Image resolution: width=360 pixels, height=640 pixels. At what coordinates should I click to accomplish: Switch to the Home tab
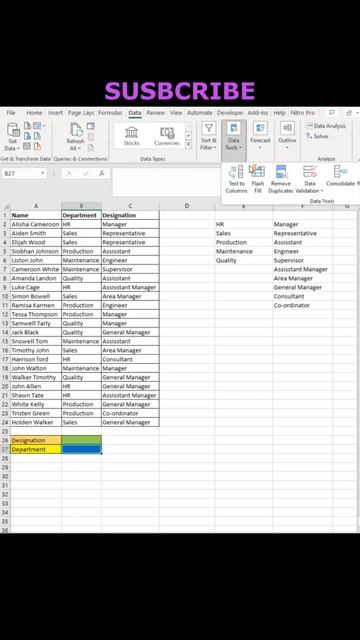tap(34, 113)
